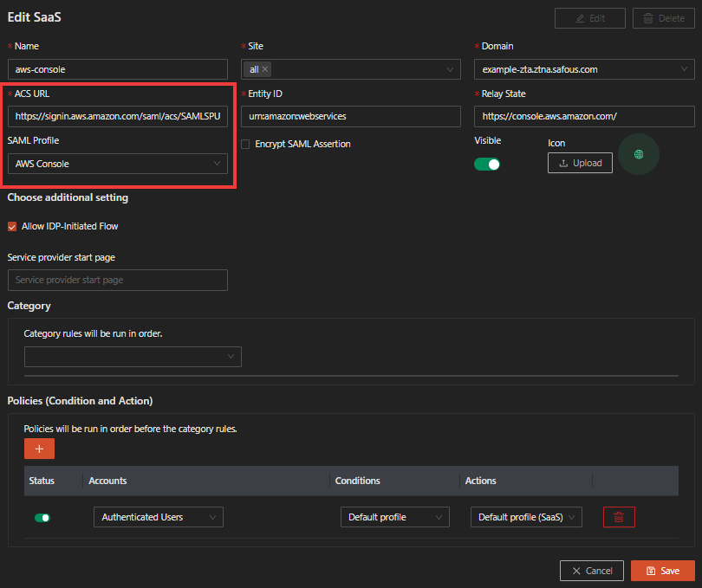The image size is (702, 588).
Task: Click the Edit pencil button
Action: tap(589, 18)
